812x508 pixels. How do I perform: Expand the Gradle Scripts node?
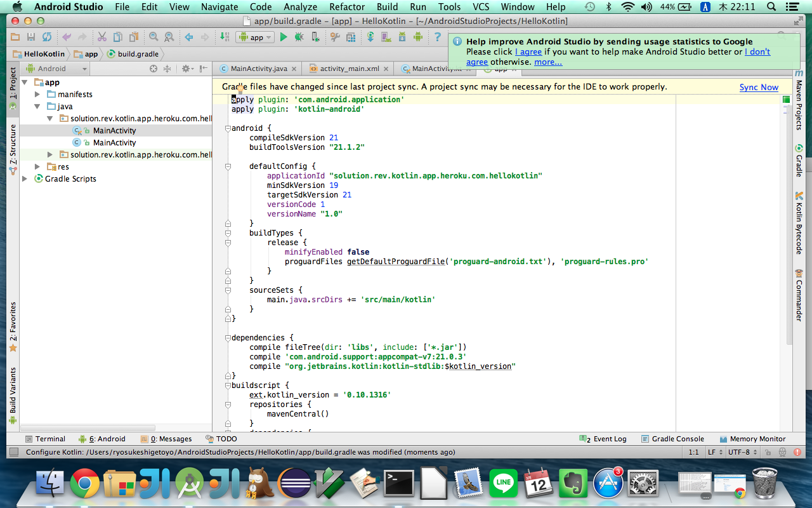[25, 179]
